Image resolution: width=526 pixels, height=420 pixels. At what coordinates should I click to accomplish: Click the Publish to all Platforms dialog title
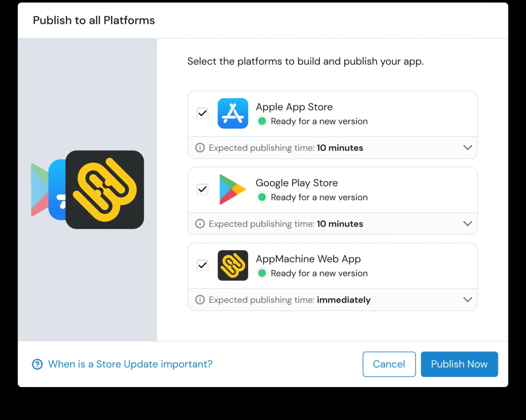[93, 20]
